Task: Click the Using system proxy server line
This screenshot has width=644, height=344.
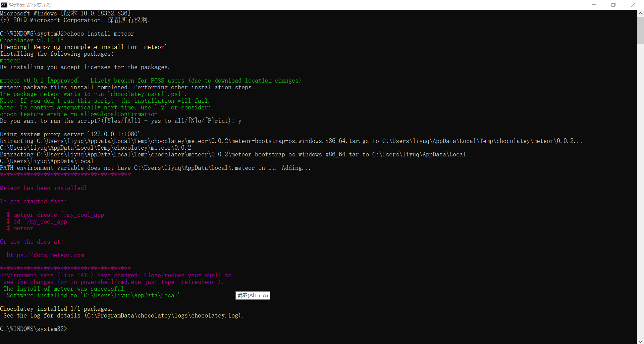Action: coord(71,134)
